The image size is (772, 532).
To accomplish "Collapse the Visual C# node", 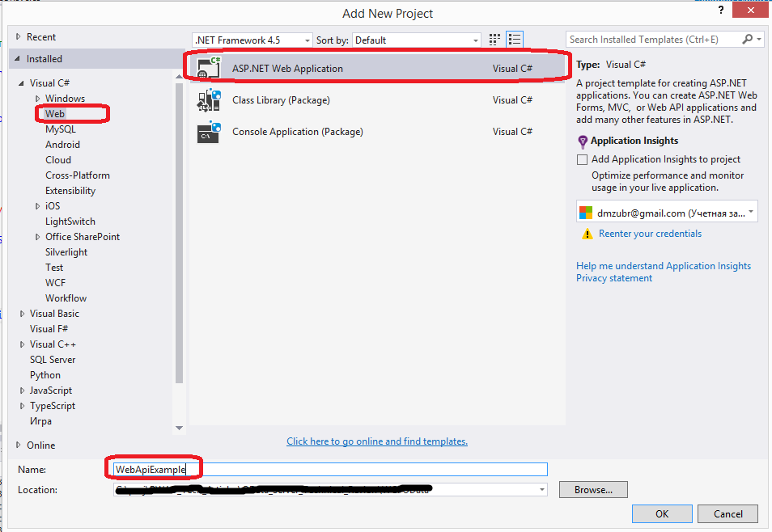I will coord(21,83).
